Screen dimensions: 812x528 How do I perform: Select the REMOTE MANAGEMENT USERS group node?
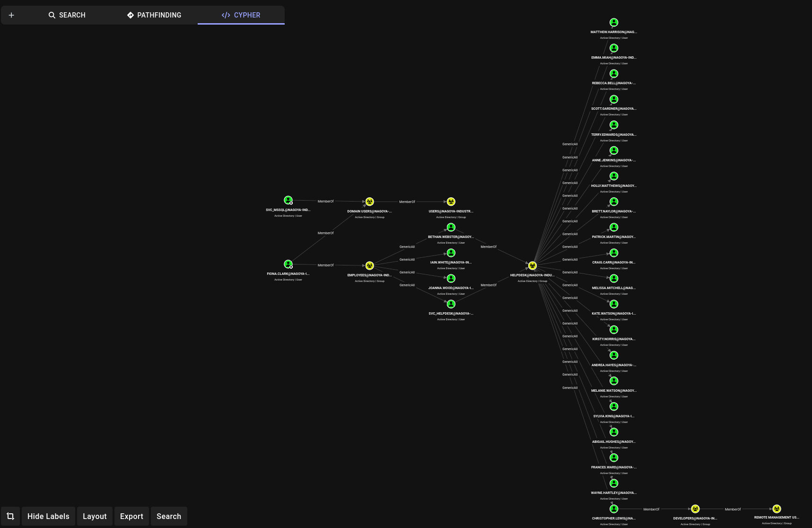click(777, 509)
